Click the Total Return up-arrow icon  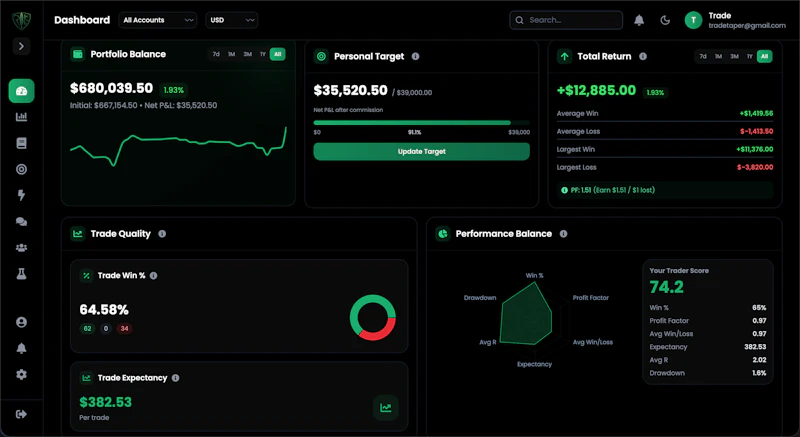coord(564,57)
